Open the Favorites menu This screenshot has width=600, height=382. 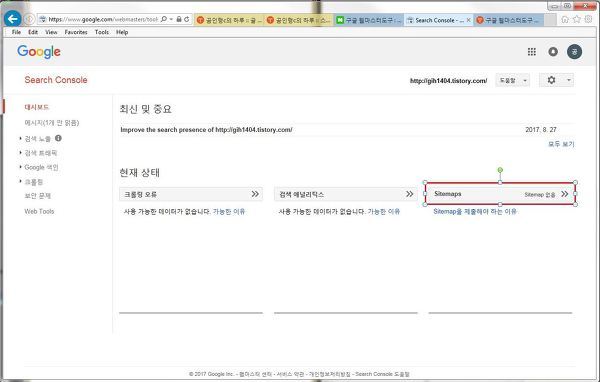pos(76,32)
